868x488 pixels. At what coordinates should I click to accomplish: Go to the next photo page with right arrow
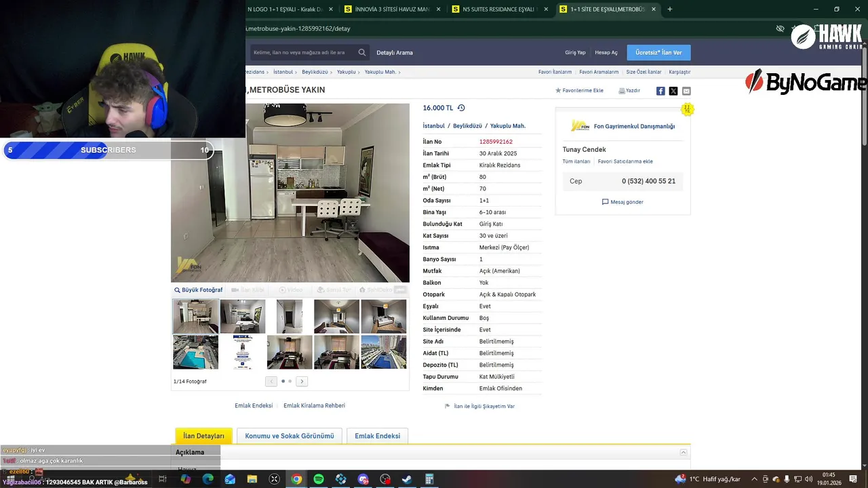pyautogui.click(x=302, y=382)
